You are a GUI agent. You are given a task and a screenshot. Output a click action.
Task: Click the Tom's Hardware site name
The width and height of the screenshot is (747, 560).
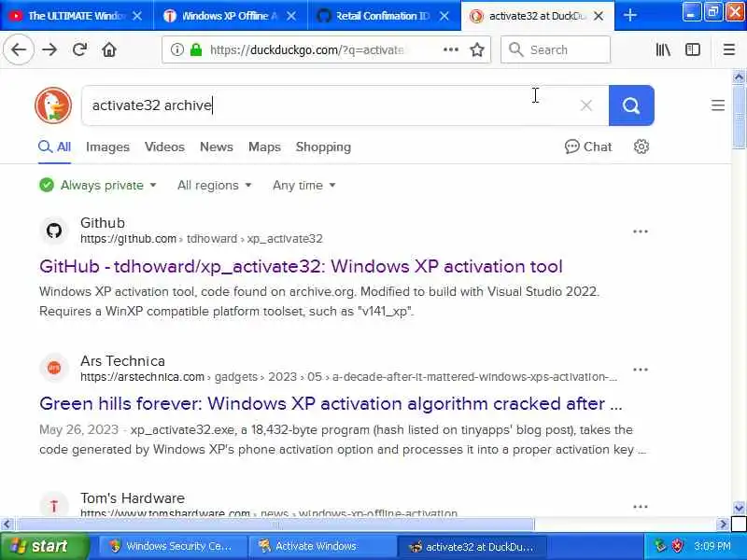coord(133,498)
